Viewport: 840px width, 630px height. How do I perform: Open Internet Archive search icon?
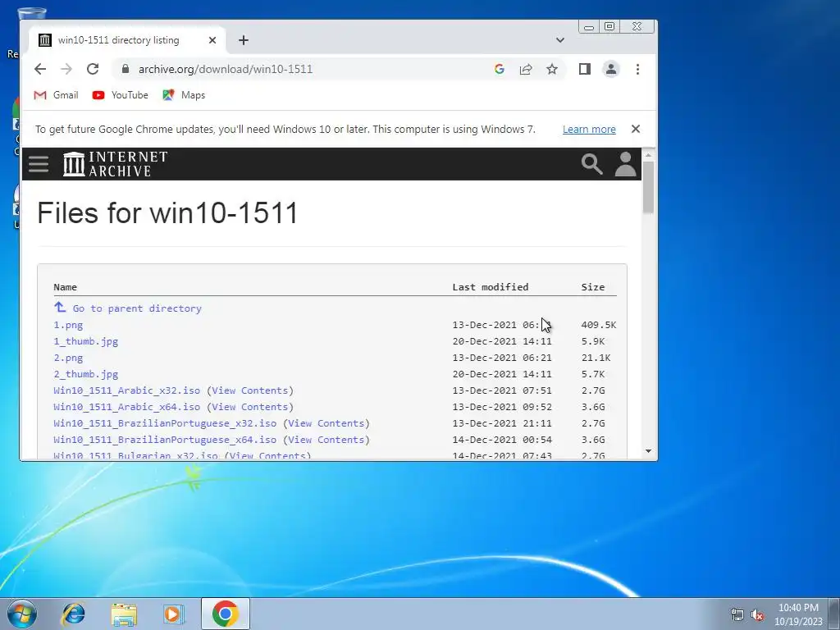[592, 164]
